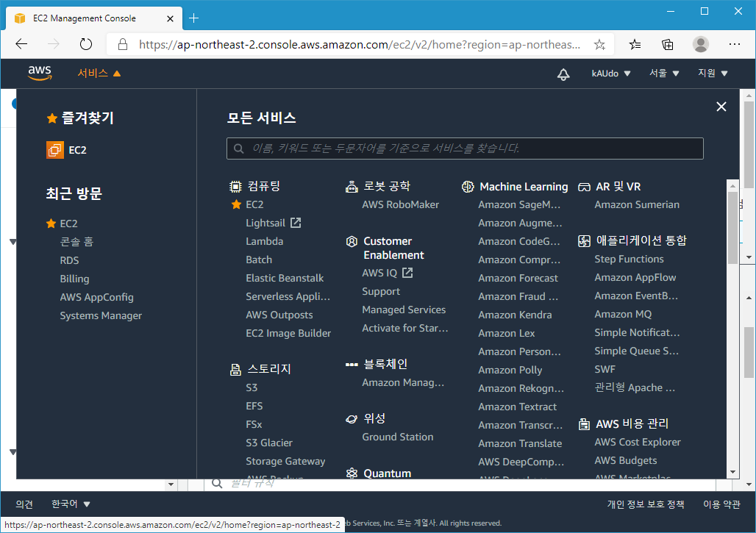Collapse the 서비스 dropdown menu

pos(99,74)
